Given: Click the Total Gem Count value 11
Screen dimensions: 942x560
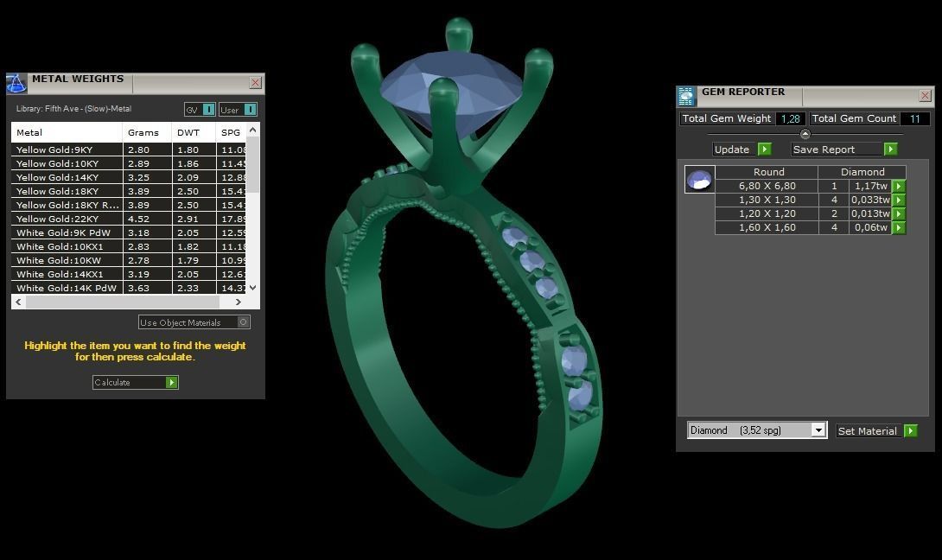Looking at the screenshot, I should click(x=914, y=119).
